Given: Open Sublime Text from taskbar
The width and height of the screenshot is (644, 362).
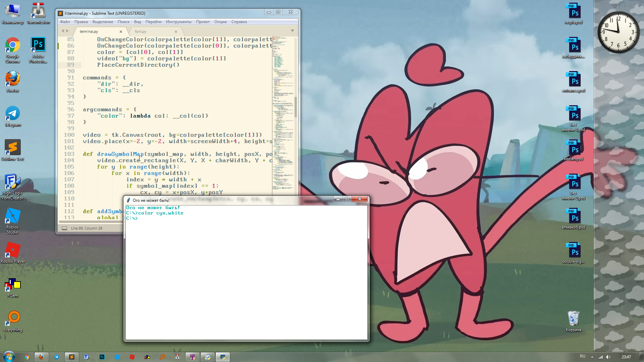Looking at the screenshot, I should (71, 357).
